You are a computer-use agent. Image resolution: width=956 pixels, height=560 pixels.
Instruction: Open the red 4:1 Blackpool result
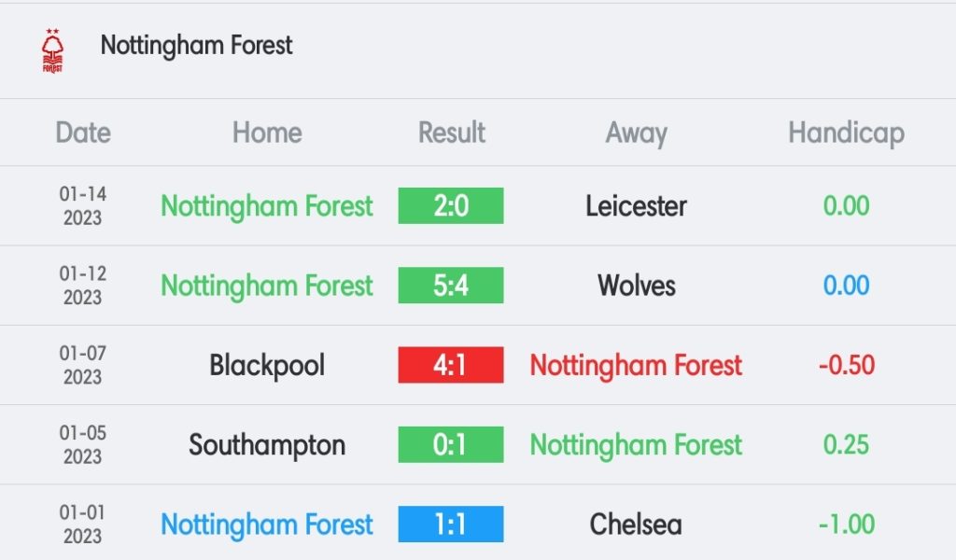pos(451,365)
